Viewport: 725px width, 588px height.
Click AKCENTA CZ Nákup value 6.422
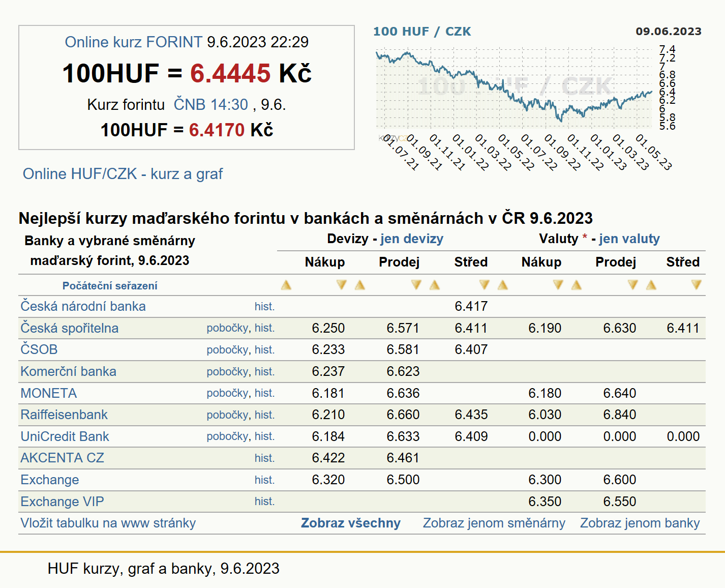[x=328, y=458]
